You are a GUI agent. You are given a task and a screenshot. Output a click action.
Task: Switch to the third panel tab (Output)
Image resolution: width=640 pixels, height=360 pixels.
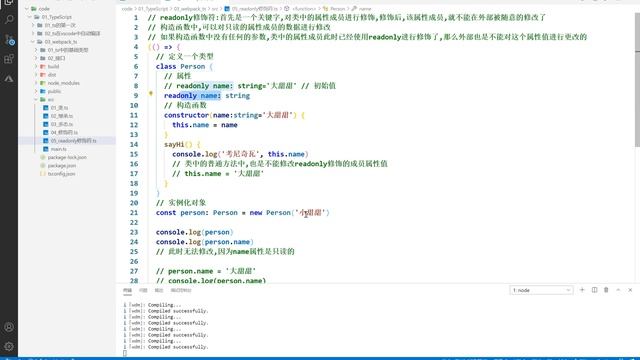[159, 290]
